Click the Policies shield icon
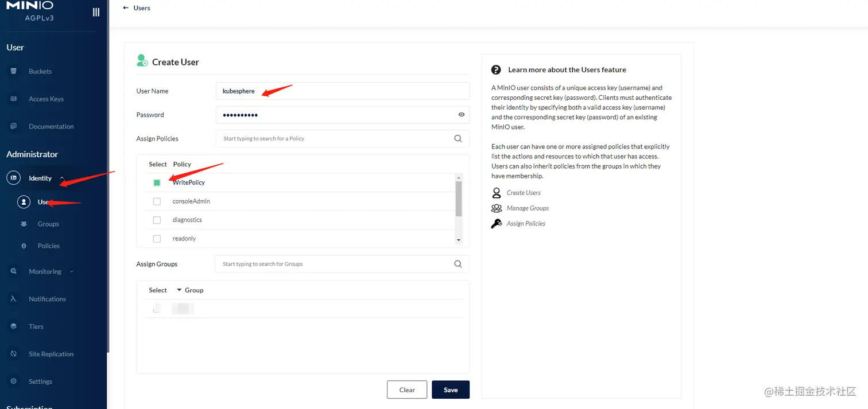The height and width of the screenshot is (409, 868). click(24, 246)
